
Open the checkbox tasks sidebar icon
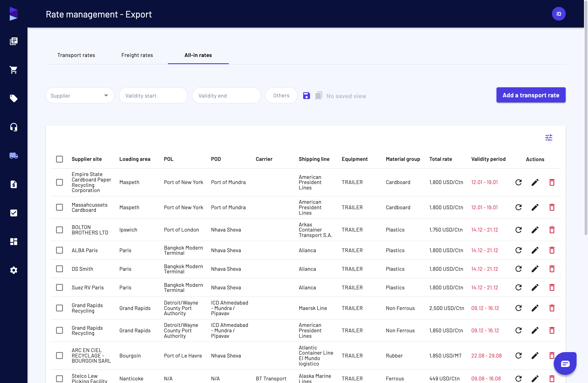point(14,213)
